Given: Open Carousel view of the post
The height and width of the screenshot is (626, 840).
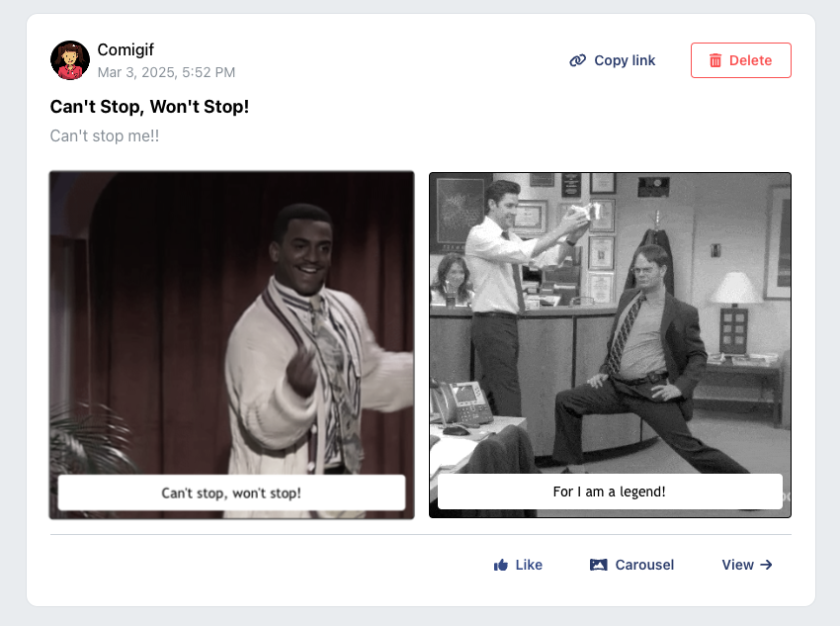Looking at the screenshot, I should 632,565.
